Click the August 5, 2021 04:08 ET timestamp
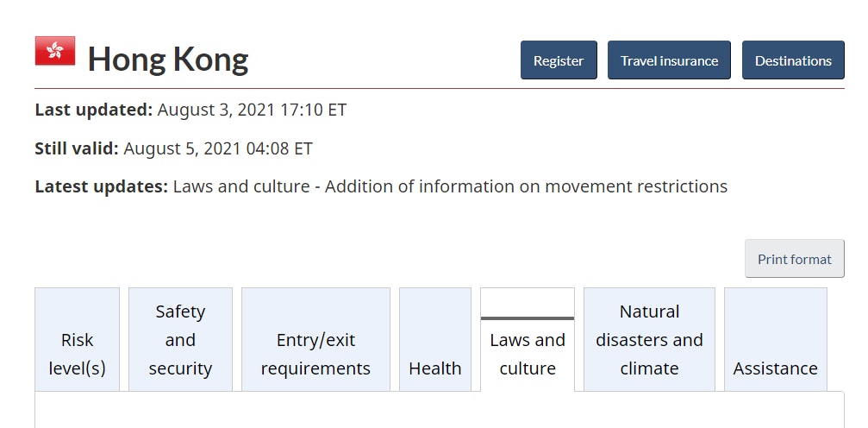The image size is (868, 428). (x=218, y=148)
